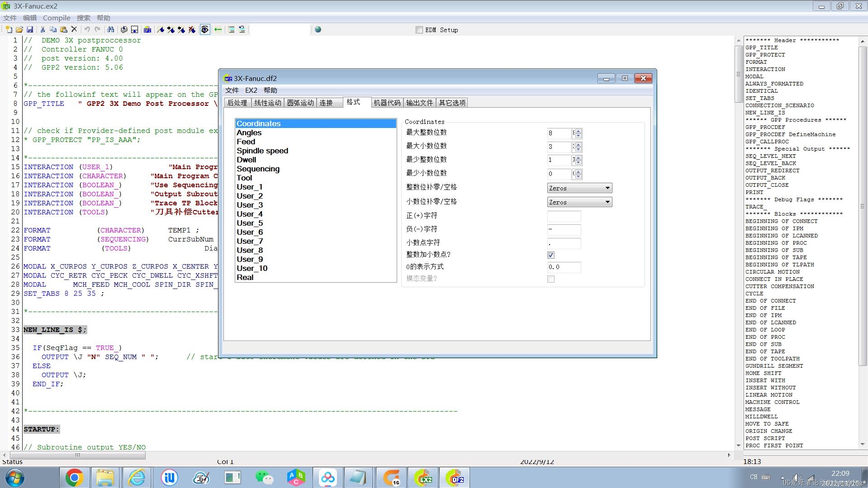The height and width of the screenshot is (488, 868).
Task: Select Spindle speed in format list
Action: tap(316, 151)
